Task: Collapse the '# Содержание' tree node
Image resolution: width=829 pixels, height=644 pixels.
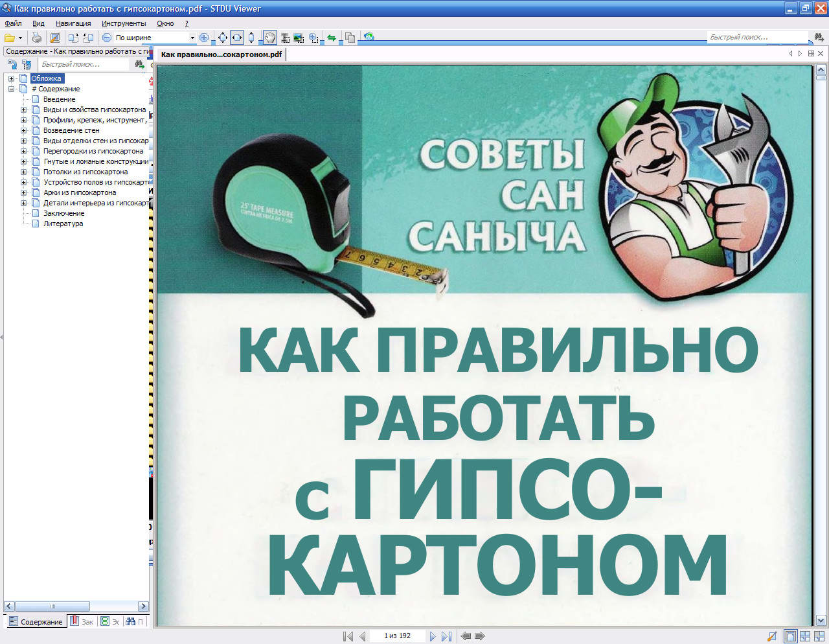Action: point(11,89)
